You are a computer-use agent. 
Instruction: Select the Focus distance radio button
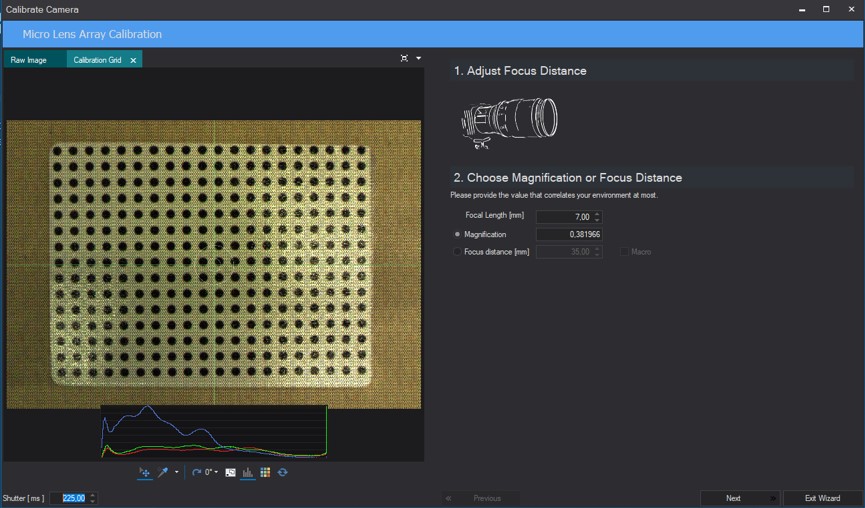coord(457,252)
